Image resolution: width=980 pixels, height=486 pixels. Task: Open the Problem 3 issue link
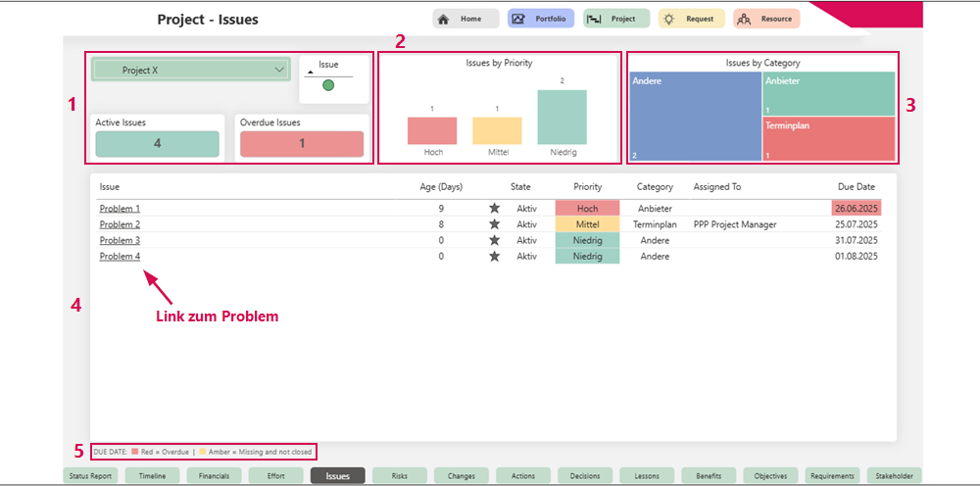pos(120,240)
